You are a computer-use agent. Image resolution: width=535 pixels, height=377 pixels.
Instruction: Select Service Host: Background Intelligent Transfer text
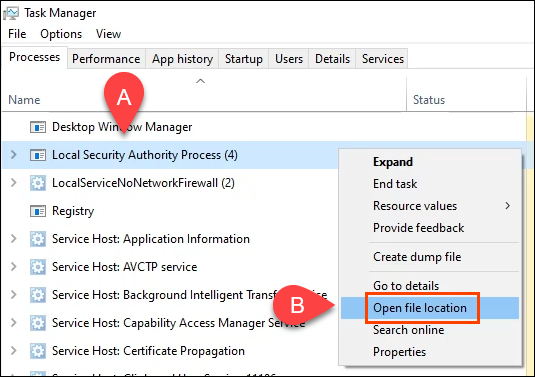click(189, 295)
